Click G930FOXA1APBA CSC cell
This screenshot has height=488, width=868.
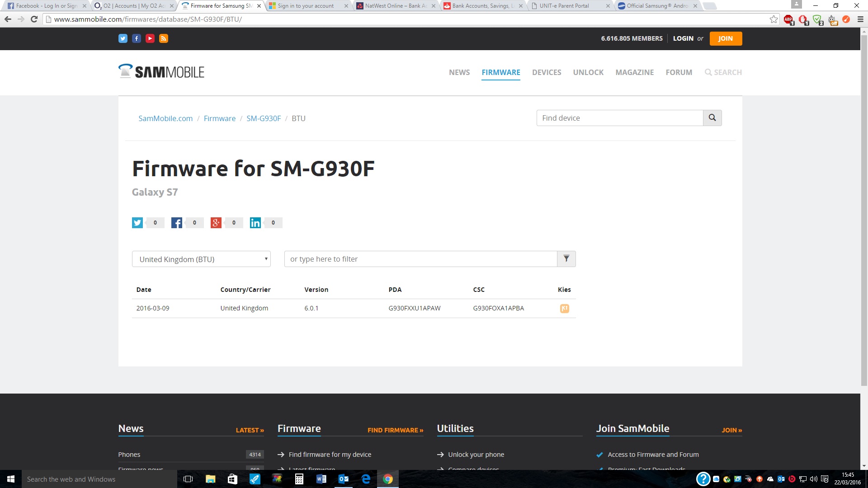499,308
